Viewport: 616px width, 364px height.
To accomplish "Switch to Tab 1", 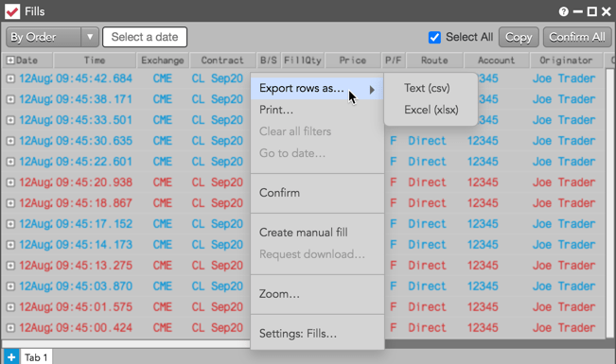I will [x=36, y=357].
